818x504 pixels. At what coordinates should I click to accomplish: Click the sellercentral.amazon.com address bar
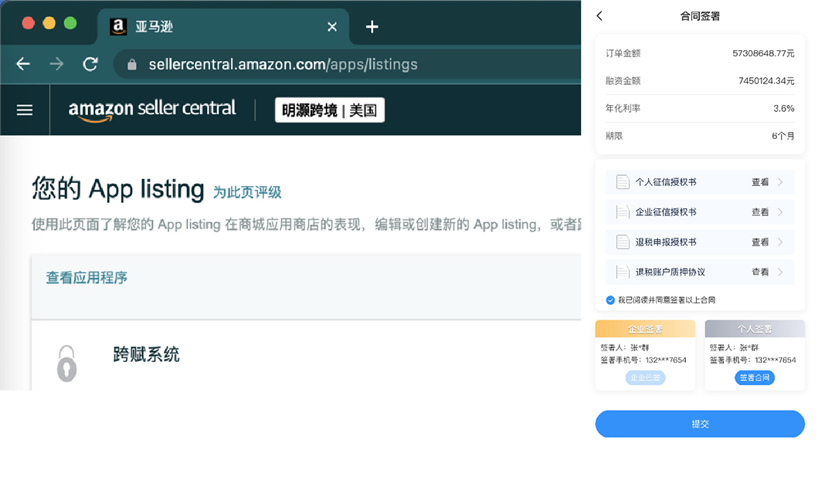coord(347,64)
